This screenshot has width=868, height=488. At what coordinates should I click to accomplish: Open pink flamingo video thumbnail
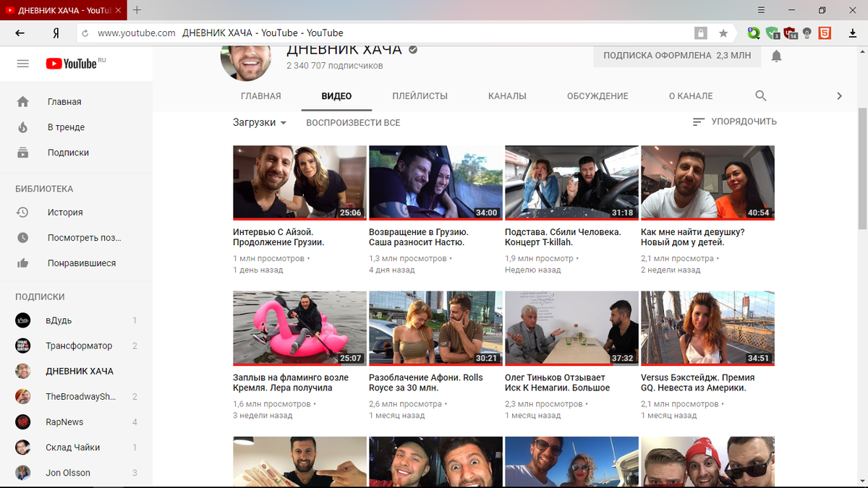(299, 328)
